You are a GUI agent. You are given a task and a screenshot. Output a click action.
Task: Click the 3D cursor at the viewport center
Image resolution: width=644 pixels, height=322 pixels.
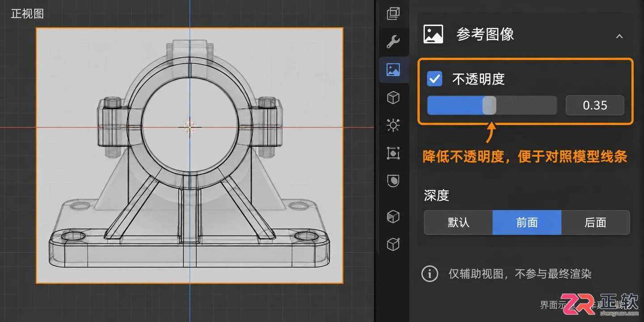190,127
